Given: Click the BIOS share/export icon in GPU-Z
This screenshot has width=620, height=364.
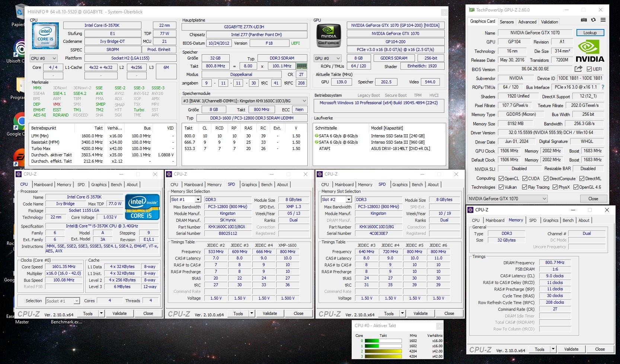Looking at the screenshot, I should (x=578, y=69).
